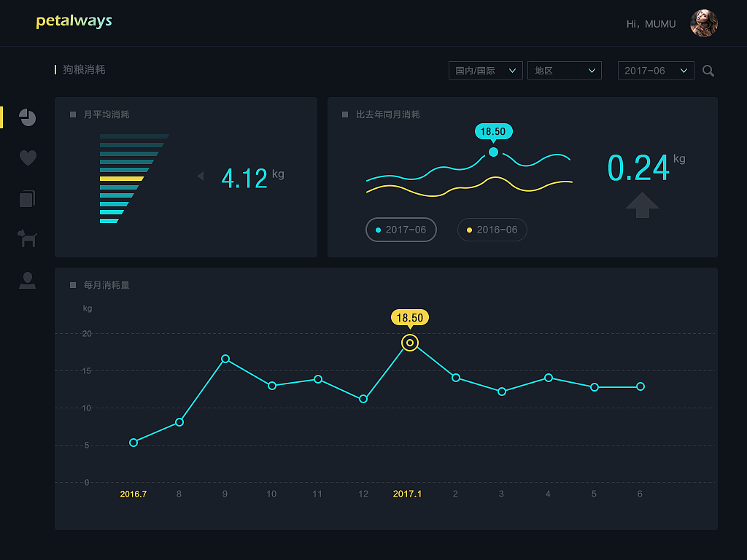Screen dimensions: 747x560
Task: Click the MUMU user avatar photo
Action: pos(704,23)
